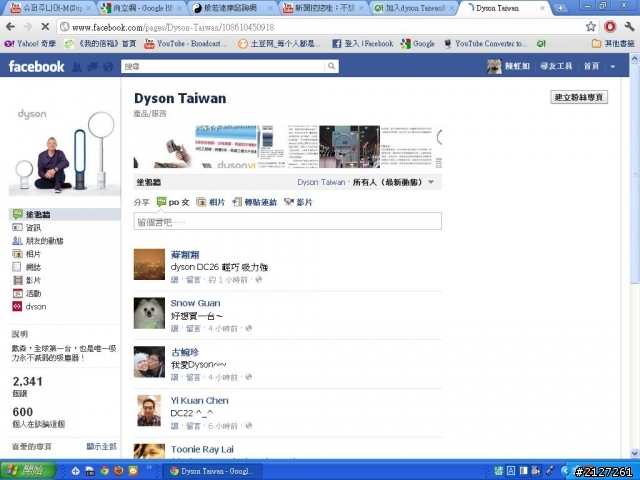
Task: Open the red stop-sign extension icon
Action: pyautogui.click(x=610, y=27)
